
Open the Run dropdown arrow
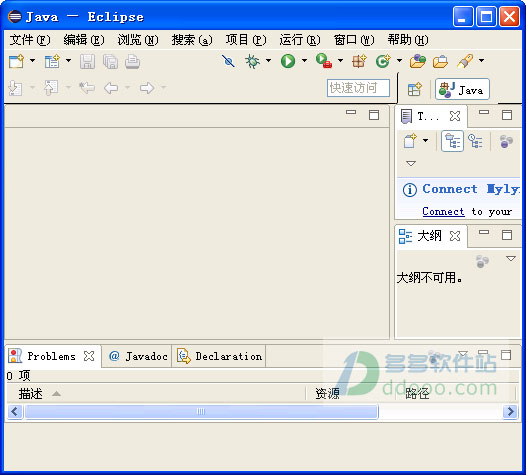304,60
